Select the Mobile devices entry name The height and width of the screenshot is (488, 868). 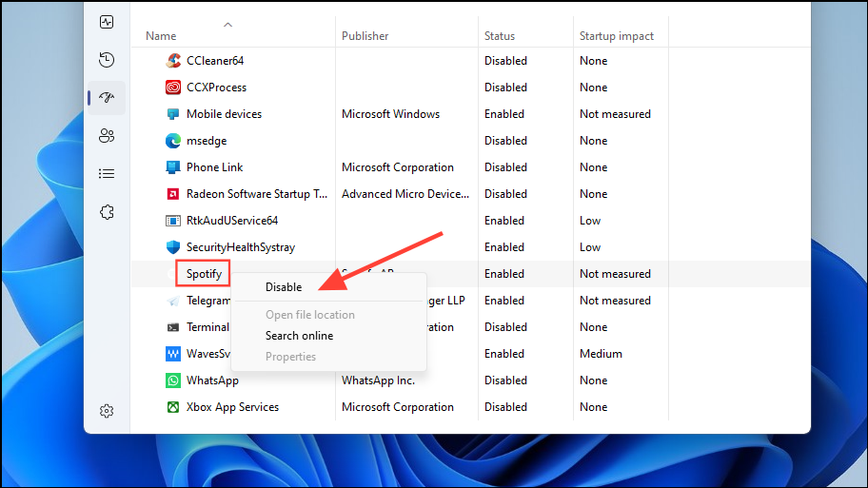tap(225, 114)
